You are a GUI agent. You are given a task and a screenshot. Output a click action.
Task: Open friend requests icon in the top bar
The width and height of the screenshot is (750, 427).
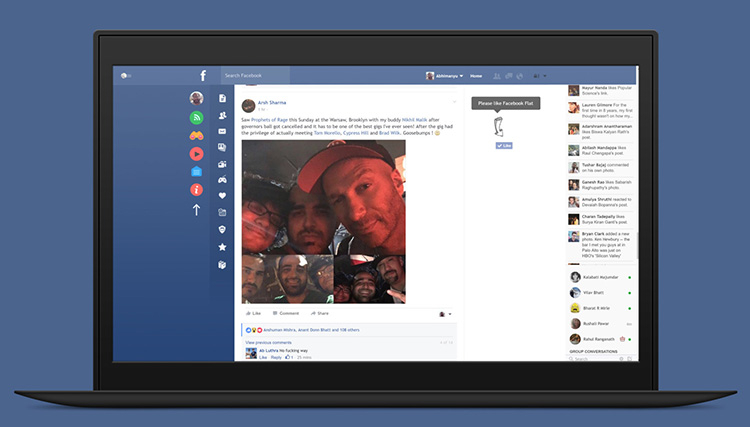(x=496, y=76)
